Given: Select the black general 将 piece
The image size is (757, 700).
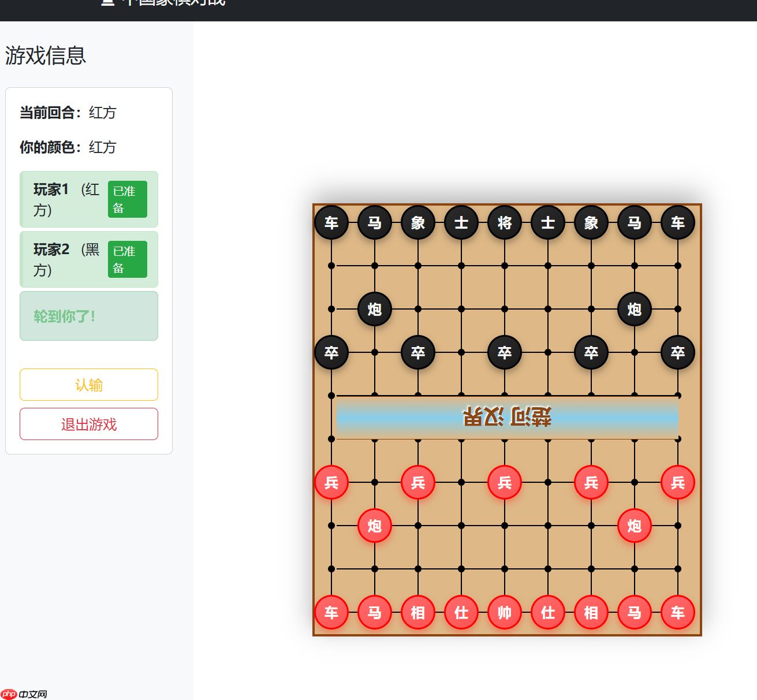Looking at the screenshot, I should (504, 222).
